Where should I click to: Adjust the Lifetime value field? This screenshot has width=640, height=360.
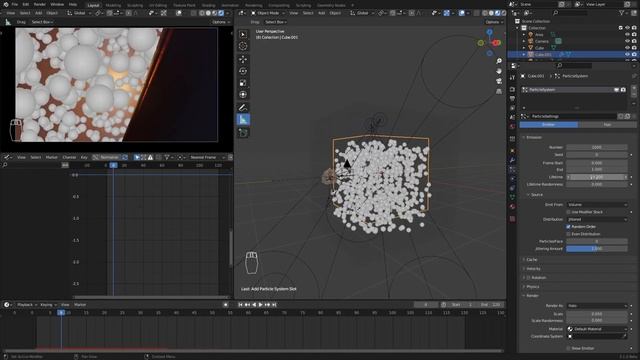pyautogui.click(x=597, y=177)
